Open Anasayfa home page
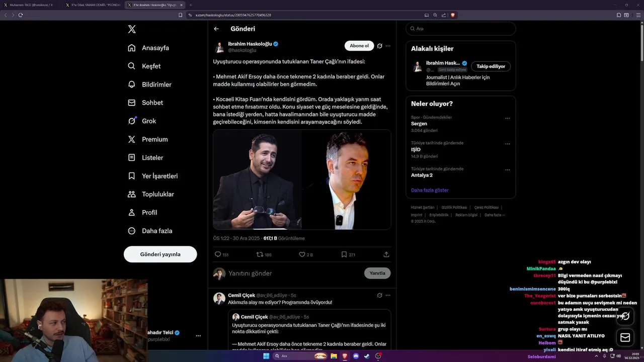This screenshot has width=644, height=362. (x=148, y=48)
